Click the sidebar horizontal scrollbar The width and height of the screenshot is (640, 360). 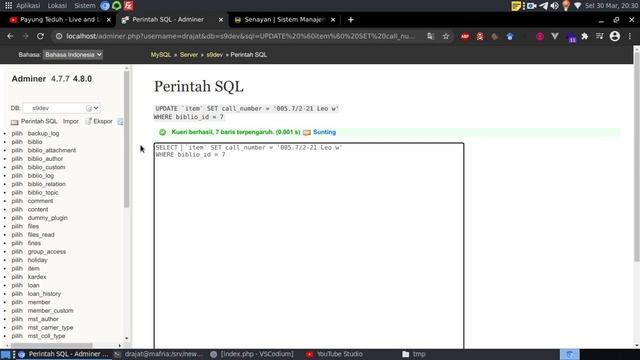52,345
